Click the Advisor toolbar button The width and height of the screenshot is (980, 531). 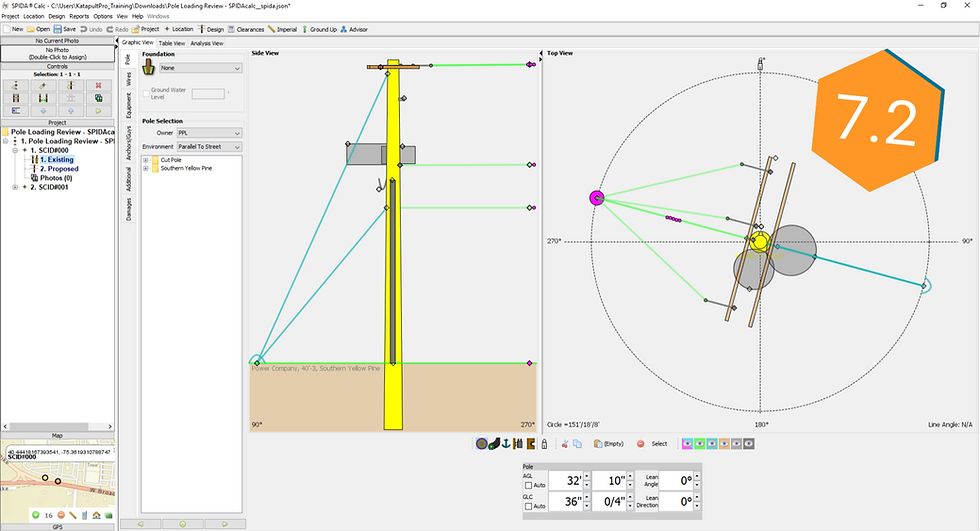354,29
